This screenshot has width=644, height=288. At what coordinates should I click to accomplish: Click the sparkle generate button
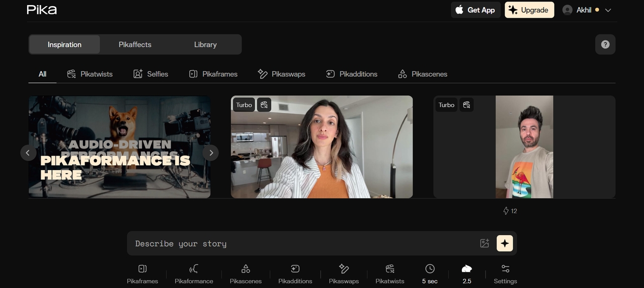coord(505,243)
